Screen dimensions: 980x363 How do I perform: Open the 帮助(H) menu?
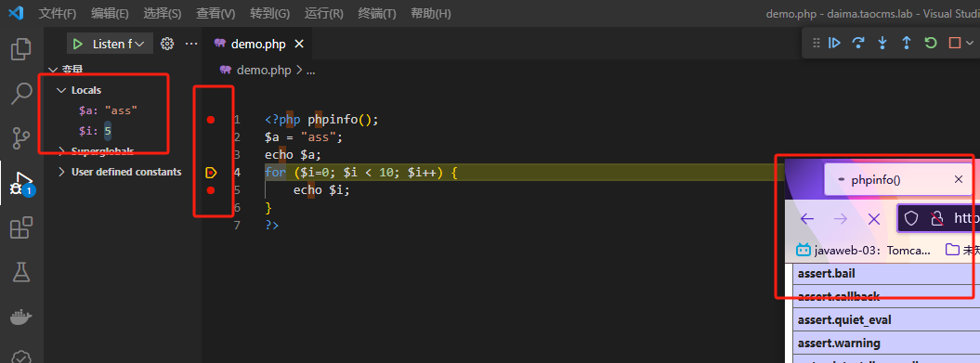pyautogui.click(x=431, y=13)
